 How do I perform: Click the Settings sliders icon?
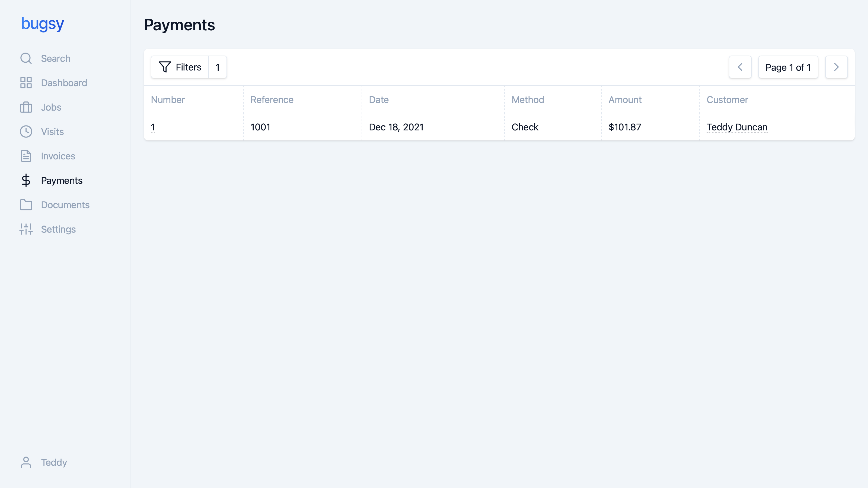tap(26, 229)
